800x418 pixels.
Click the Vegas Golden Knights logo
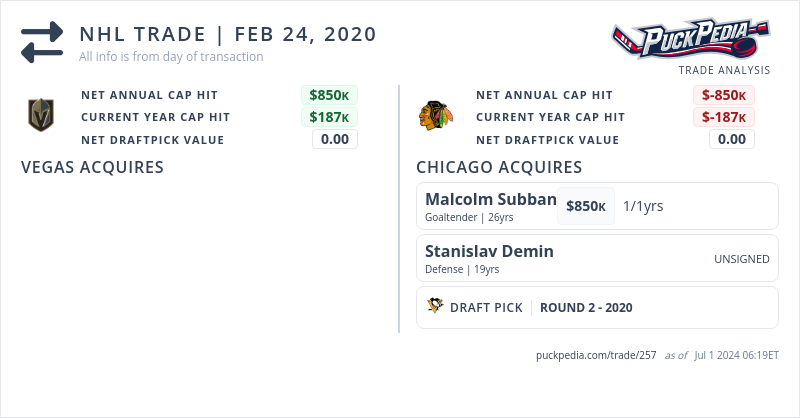40,116
